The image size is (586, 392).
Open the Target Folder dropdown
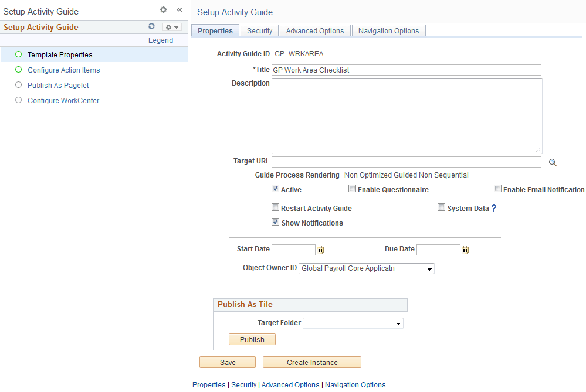(x=399, y=323)
